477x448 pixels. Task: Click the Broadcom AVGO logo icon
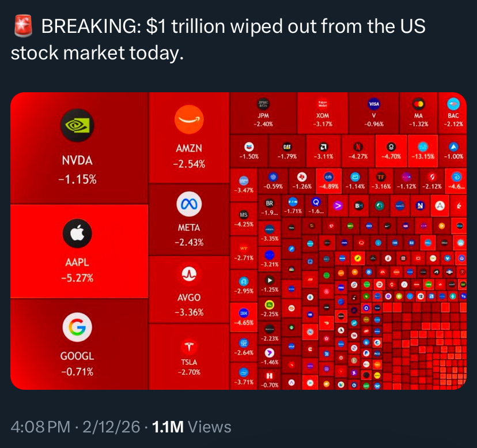pyautogui.click(x=189, y=274)
